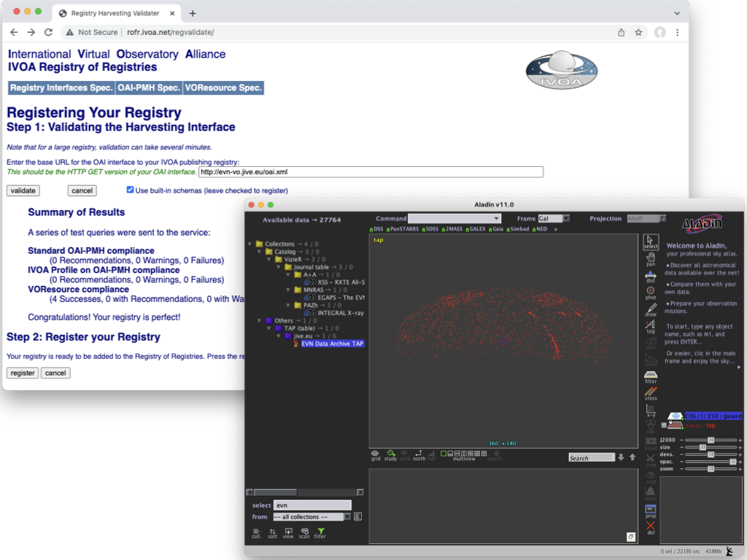The width and height of the screenshot is (747, 560).
Task: Click the browser share icon
Action: pos(622,32)
